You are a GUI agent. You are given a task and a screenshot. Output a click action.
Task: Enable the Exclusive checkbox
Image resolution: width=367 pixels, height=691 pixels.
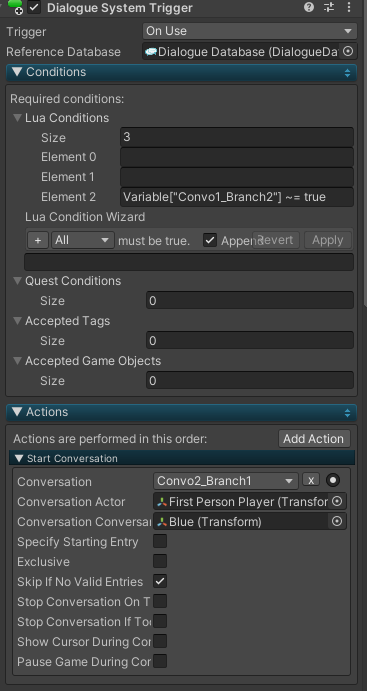pyautogui.click(x=160, y=561)
